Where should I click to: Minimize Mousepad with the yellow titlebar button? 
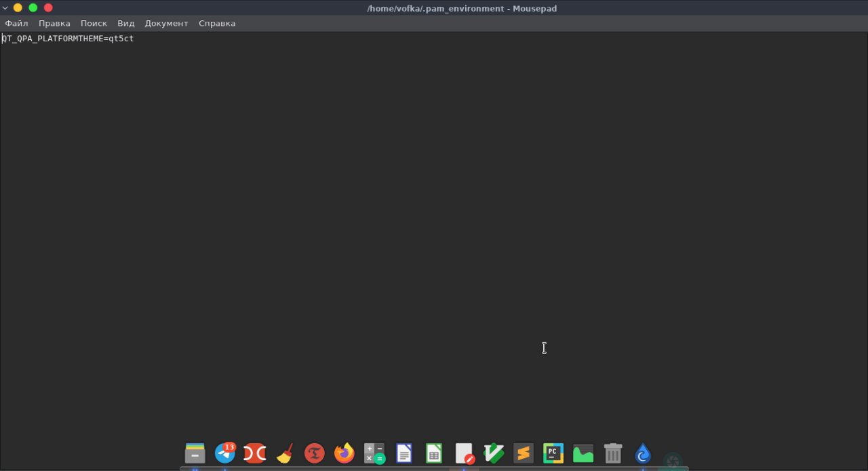pyautogui.click(x=18, y=7)
